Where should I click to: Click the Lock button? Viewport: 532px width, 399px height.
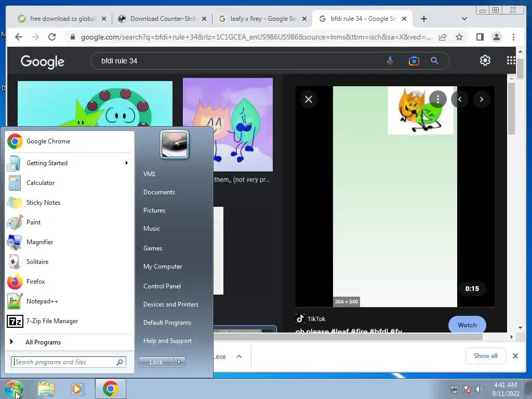pyautogui.click(x=156, y=362)
